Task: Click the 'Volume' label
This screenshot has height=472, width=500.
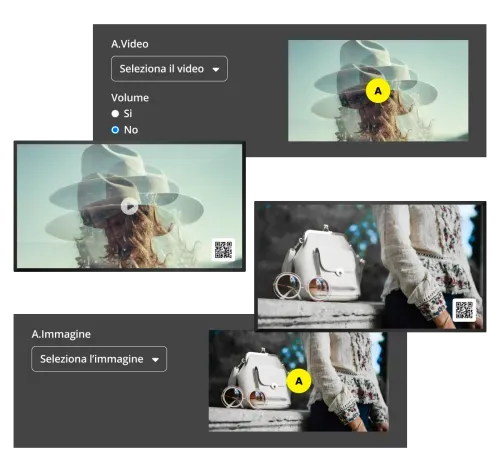Action: 130,98
